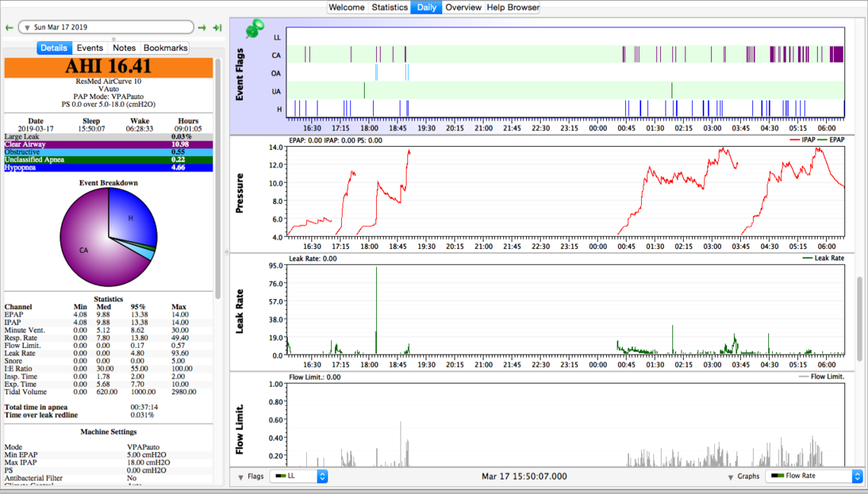This screenshot has width=868, height=494.
Task: Click the H slice of pie chart
Action: click(x=131, y=217)
